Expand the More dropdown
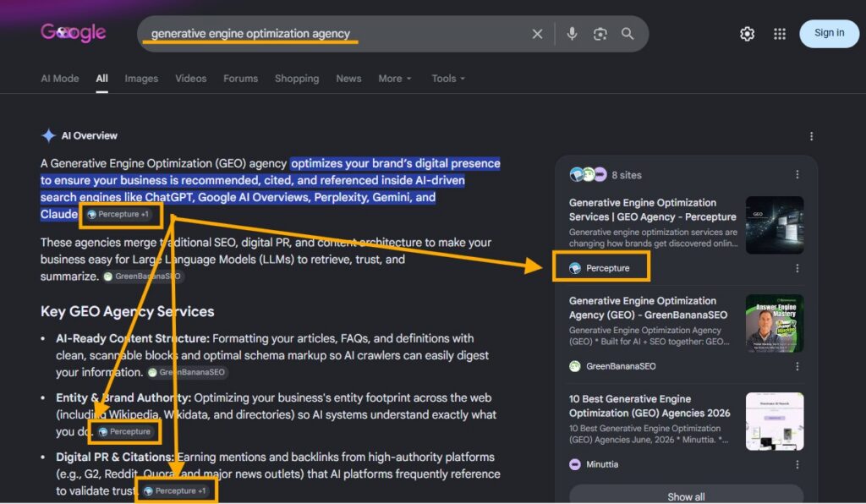Image resolution: width=866 pixels, height=504 pixels. click(x=395, y=79)
